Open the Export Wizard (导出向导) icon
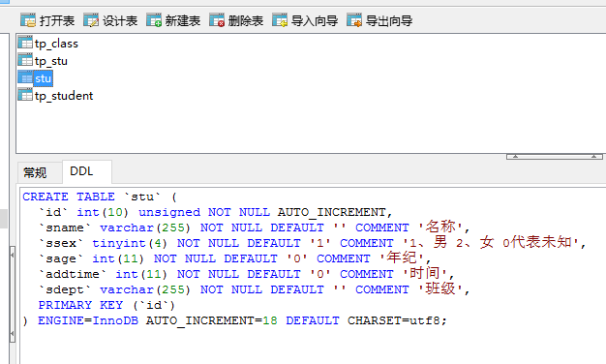Image resolution: width=606 pixels, height=364 pixels. click(354, 20)
